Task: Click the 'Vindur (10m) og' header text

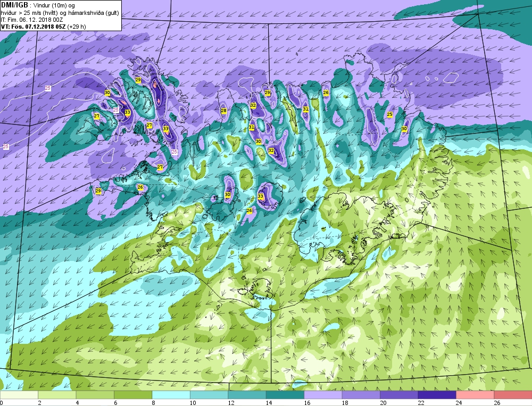Action: click(x=55, y=5)
